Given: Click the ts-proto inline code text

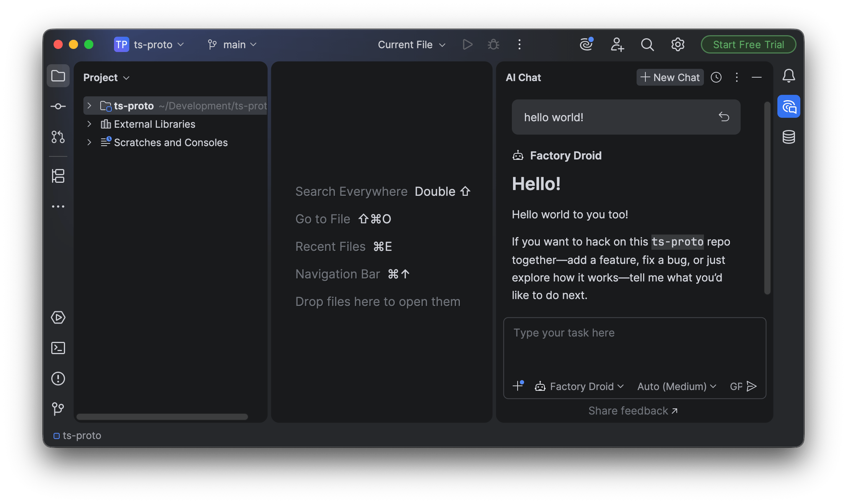Looking at the screenshot, I should point(678,242).
